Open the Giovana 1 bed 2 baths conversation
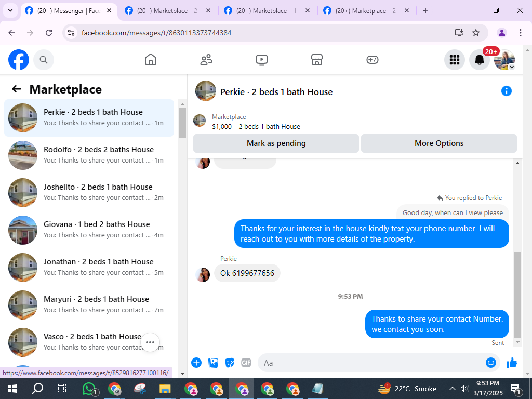 click(x=89, y=230)
